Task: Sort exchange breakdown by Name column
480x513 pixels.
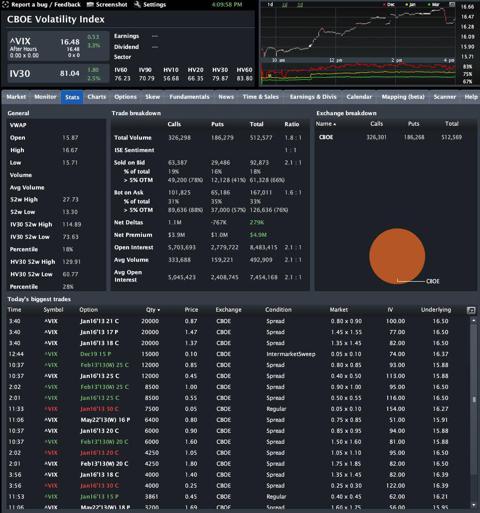Action: (x=326, y=124)
